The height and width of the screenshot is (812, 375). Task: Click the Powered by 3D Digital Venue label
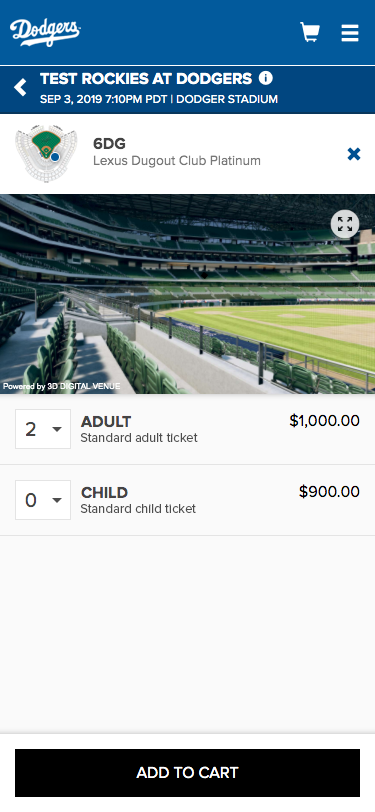click(62, 386)
